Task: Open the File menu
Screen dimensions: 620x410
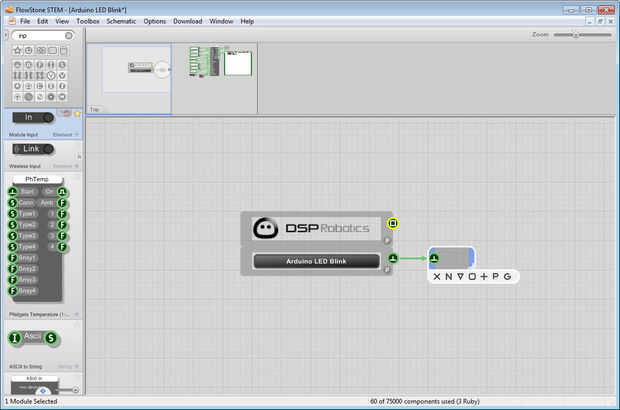Action: (x=25, y=21)
